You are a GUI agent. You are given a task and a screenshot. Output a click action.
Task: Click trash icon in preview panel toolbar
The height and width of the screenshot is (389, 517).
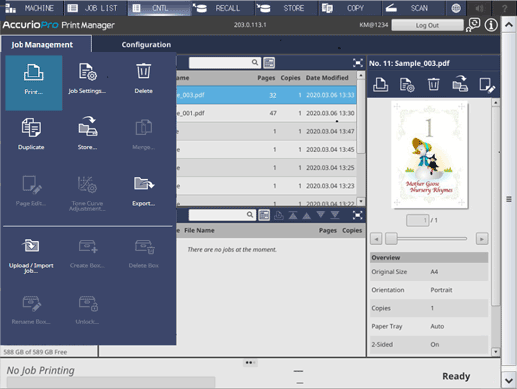pyautogui.click(x=433, y=84)
